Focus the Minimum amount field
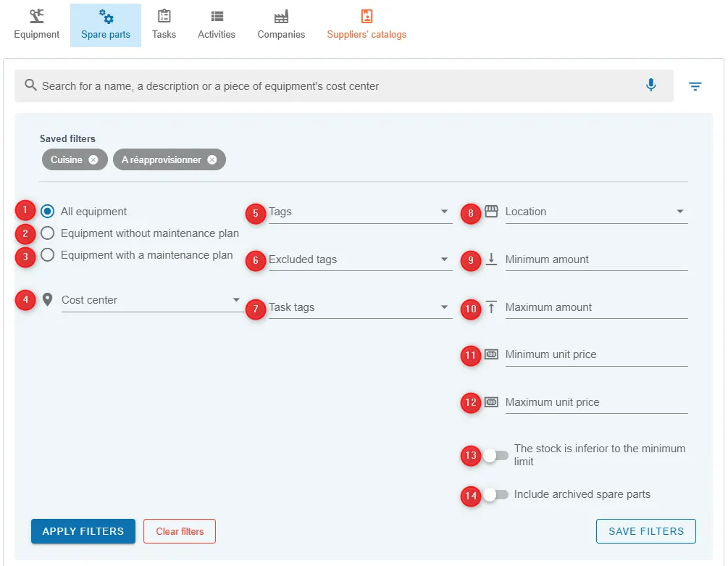This screenshot has width=728, height=566. tap(596, 259)
